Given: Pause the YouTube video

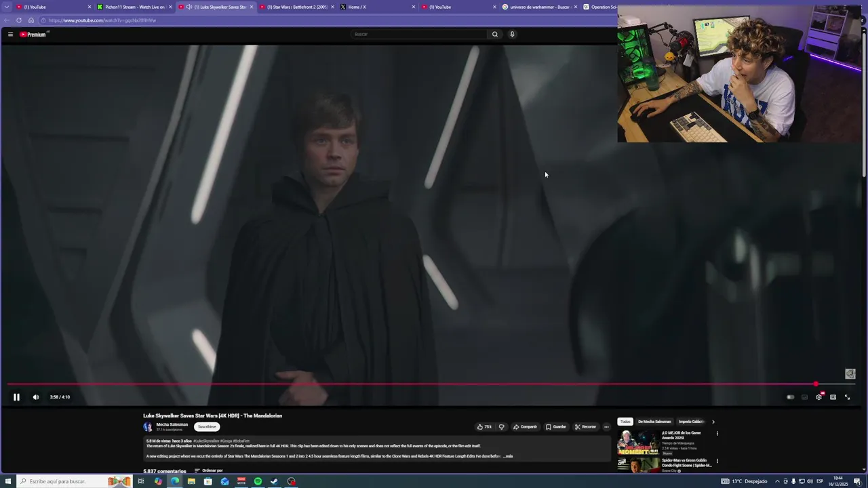Looking at the screenshot, I should point(16,397).
